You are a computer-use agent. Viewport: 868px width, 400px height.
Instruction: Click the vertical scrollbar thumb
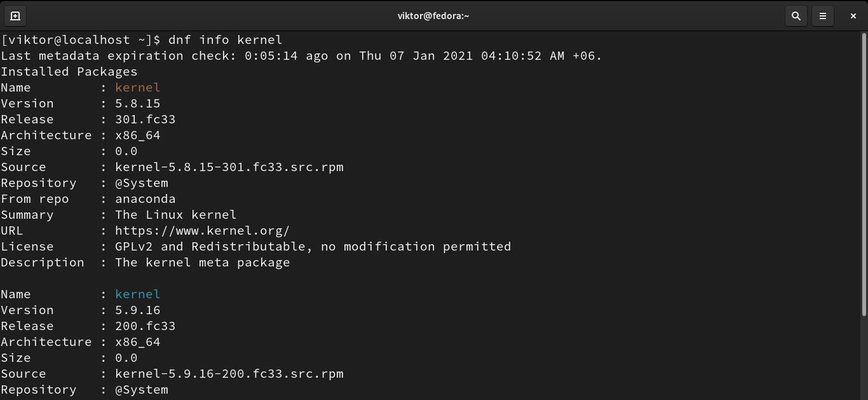pos(864,175)
